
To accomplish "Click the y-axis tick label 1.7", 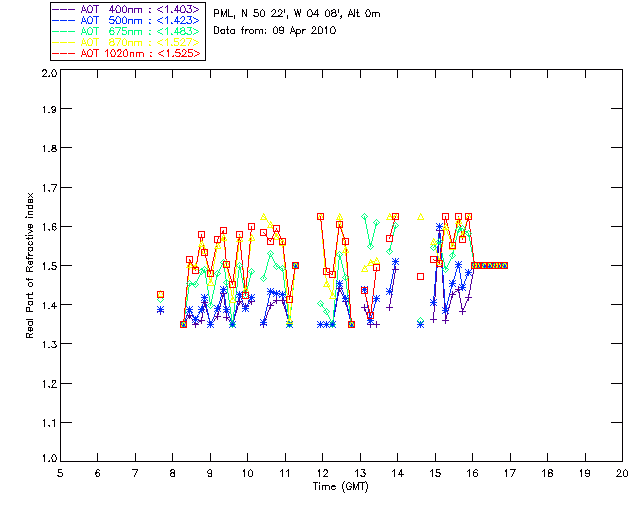I will 49,188.
